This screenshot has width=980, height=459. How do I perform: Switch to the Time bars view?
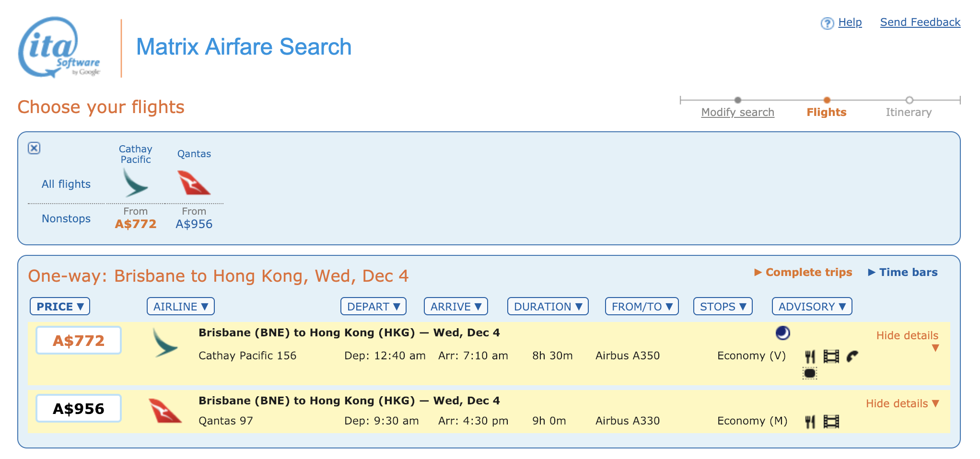coord(903,272)
